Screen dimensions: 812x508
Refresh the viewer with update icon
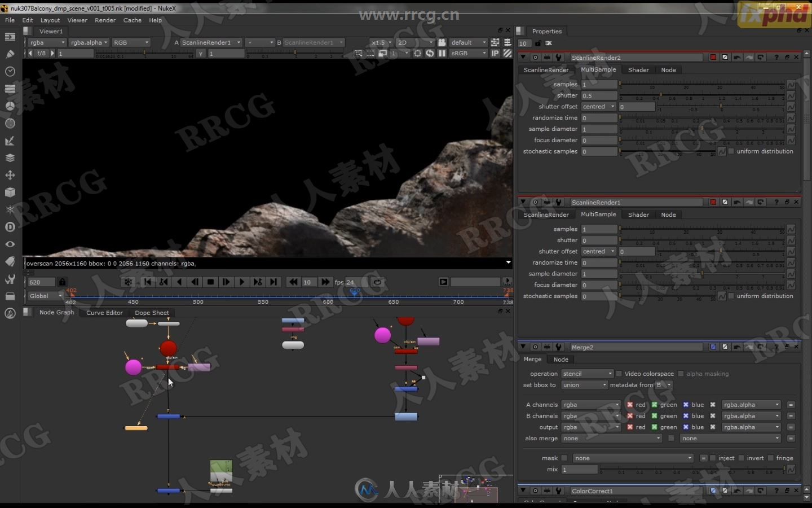pyautogui.click(x=430, y=53)
